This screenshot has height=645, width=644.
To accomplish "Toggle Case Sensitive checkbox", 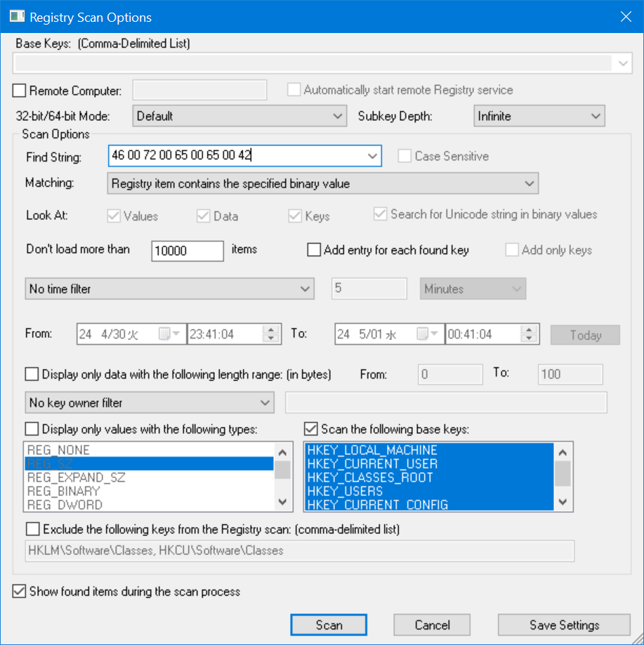I will pyautogui.click(x=405, y=156).
